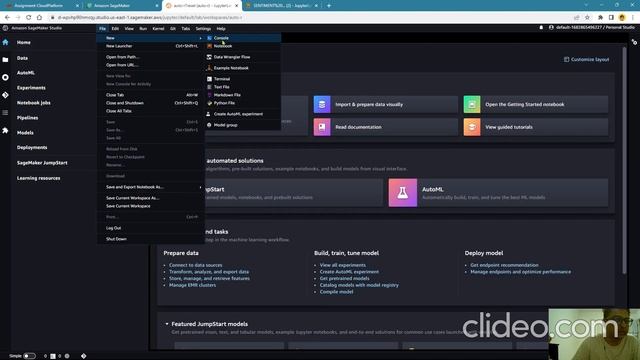This screenshot has height=360, width=640.
Task: Click the browser address bar
Action: (310, 18)
